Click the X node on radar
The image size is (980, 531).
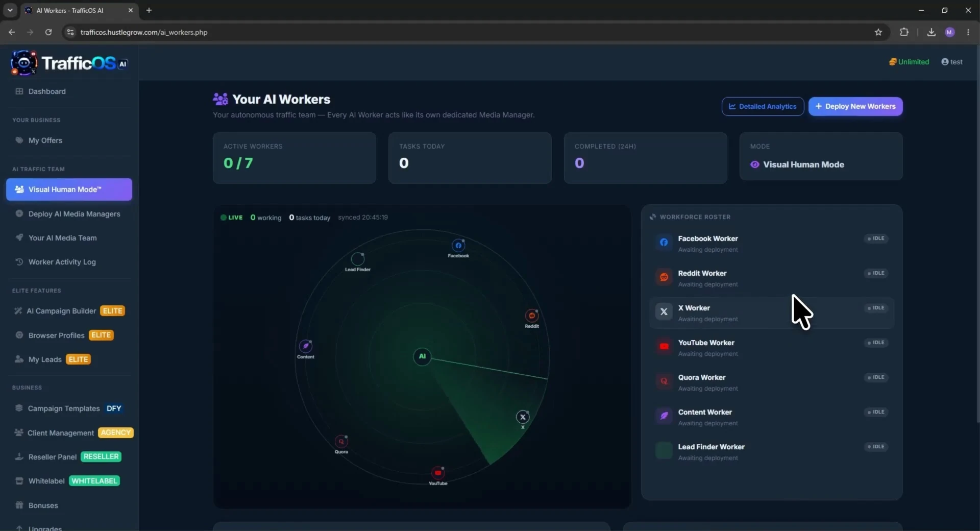[x=523, y=417]
